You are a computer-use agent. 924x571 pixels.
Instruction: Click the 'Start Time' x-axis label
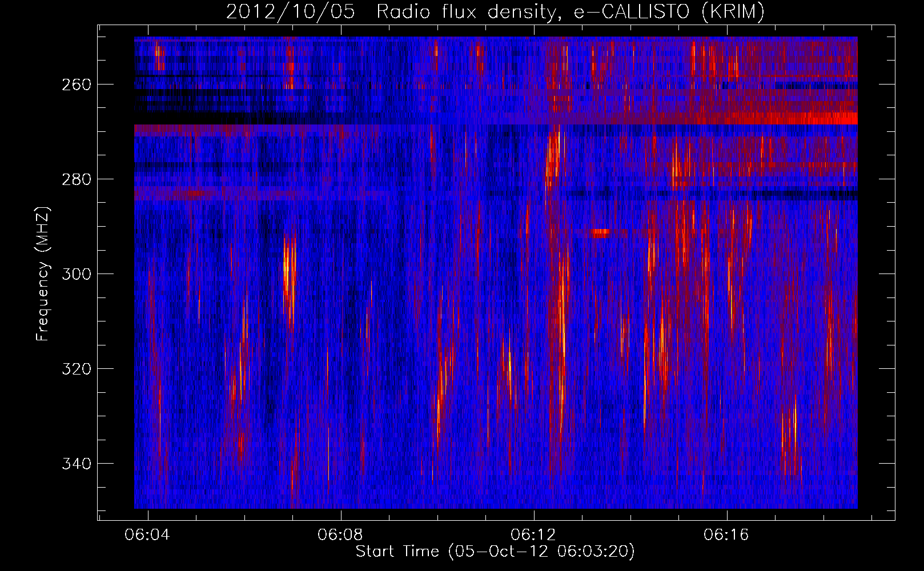coord(495,552)
